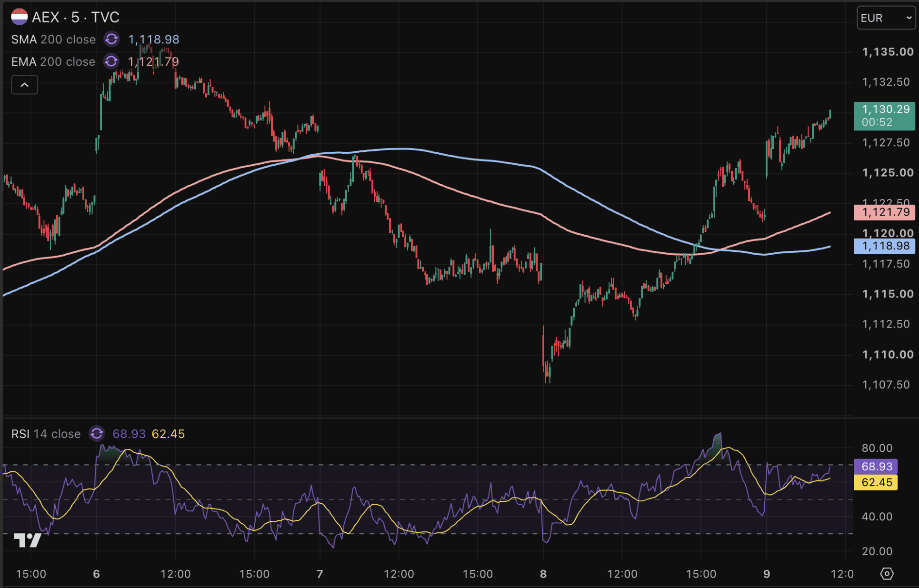Click the refresh icon next to SMA 200 close
This screenshot has height=588, width=919.
point(111,39)
